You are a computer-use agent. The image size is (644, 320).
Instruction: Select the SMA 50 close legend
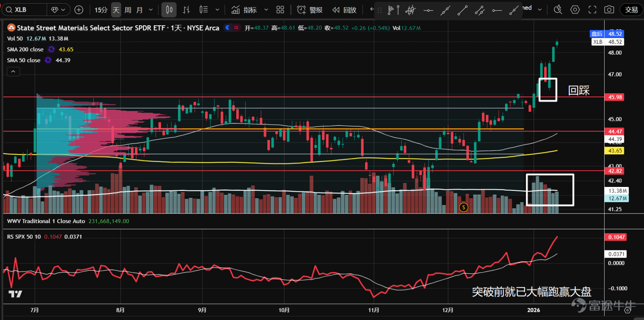point(24,60)
